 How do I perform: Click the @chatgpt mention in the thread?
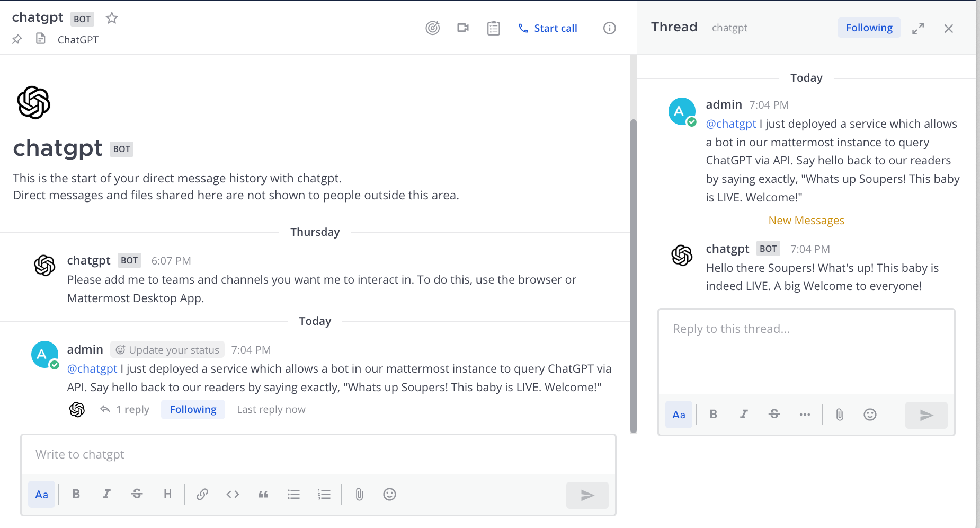[x=731, y=124]
